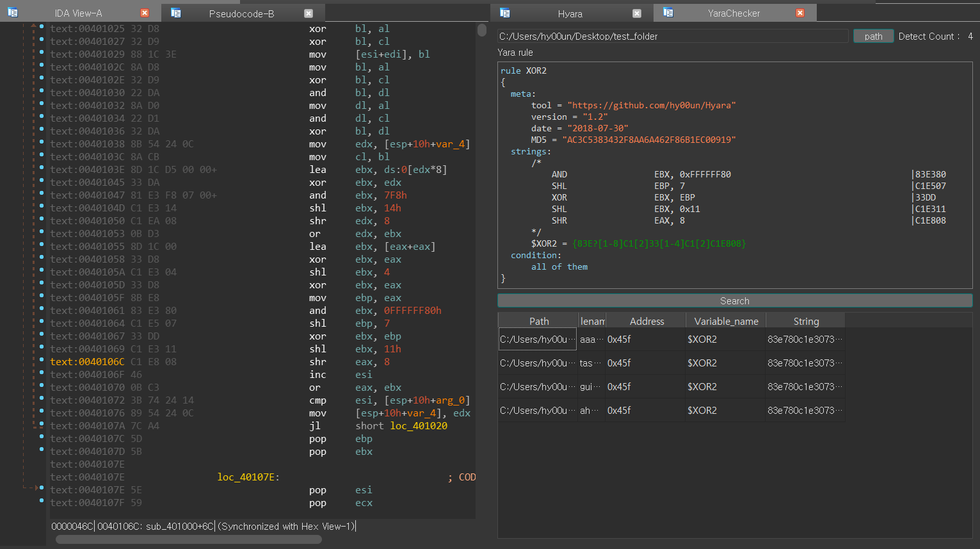980x549 pixels.
Task: Click the jump target loc_401020
Action: pyautogui.click(x=419, y=426)
